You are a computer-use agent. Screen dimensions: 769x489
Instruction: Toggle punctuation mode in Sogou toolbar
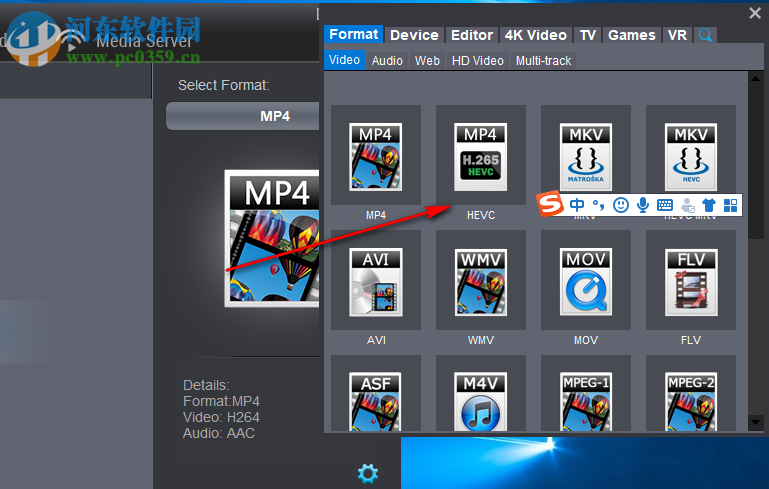(x=598, y=205)
